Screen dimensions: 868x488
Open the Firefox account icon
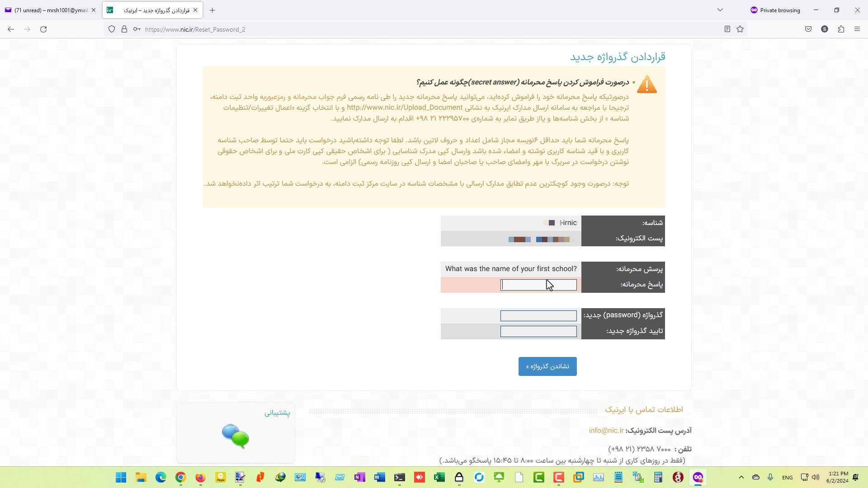point(825,29)
